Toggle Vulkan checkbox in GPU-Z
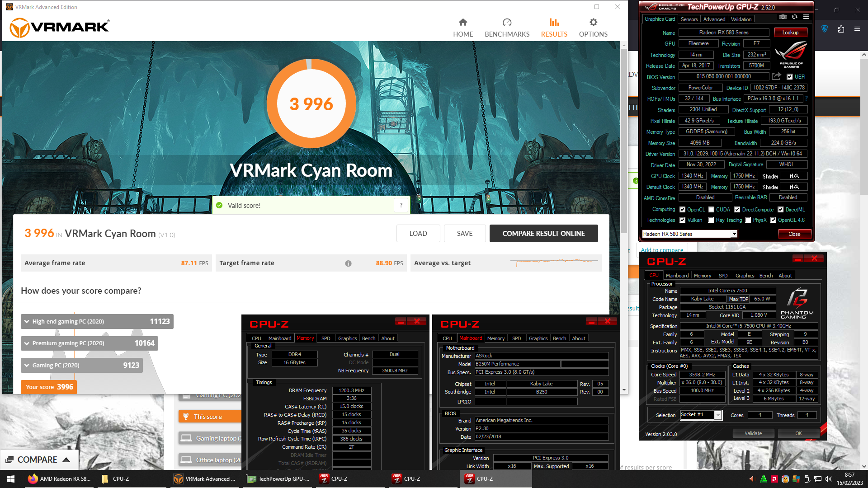Screen dimensions: 868x488 (683, 220)
